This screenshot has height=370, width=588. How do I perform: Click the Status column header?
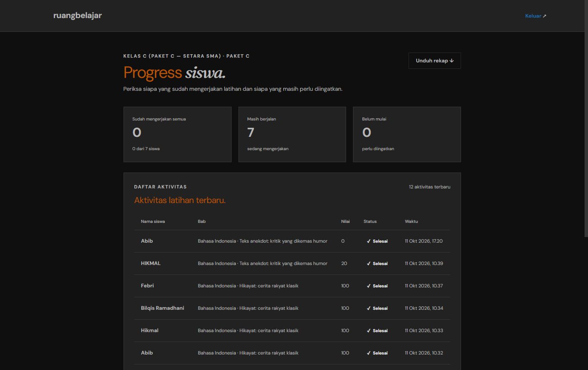pyautogui.click(x=370, y=222)
